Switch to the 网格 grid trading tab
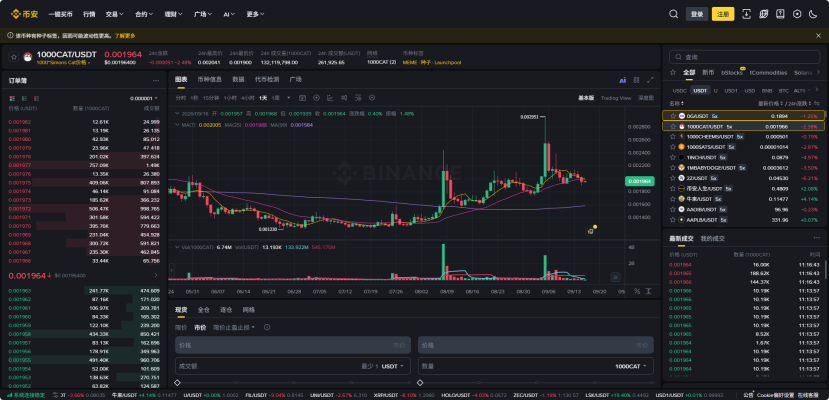 [248, 310]
